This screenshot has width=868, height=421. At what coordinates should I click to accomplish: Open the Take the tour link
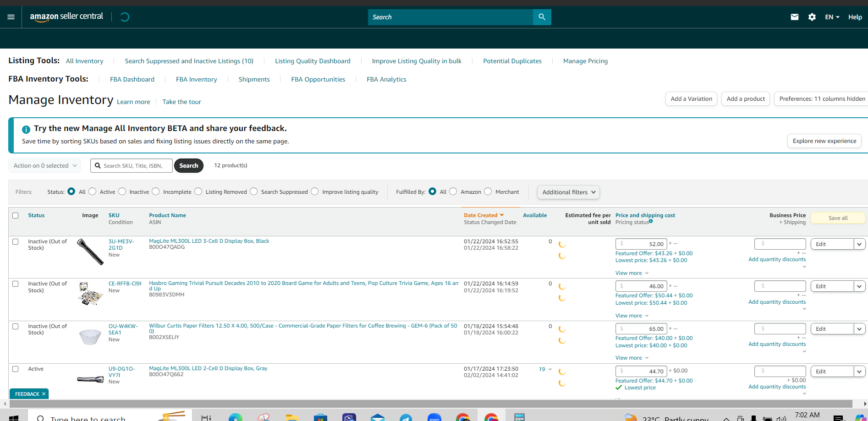(181, 102)
